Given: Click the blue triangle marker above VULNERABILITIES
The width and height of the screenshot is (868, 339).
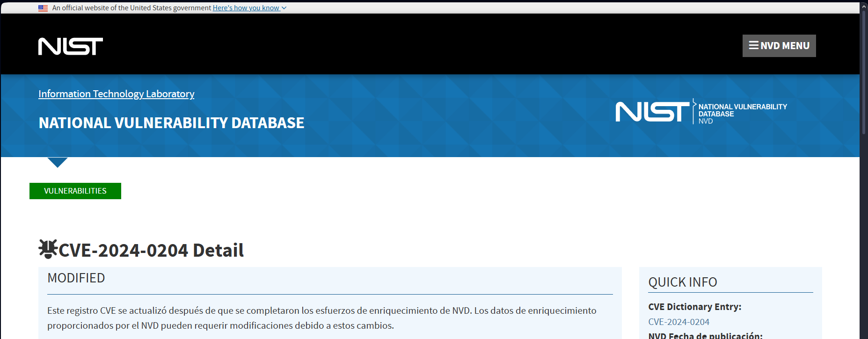Looking at the screenshot, I should [x=58, y=162].
